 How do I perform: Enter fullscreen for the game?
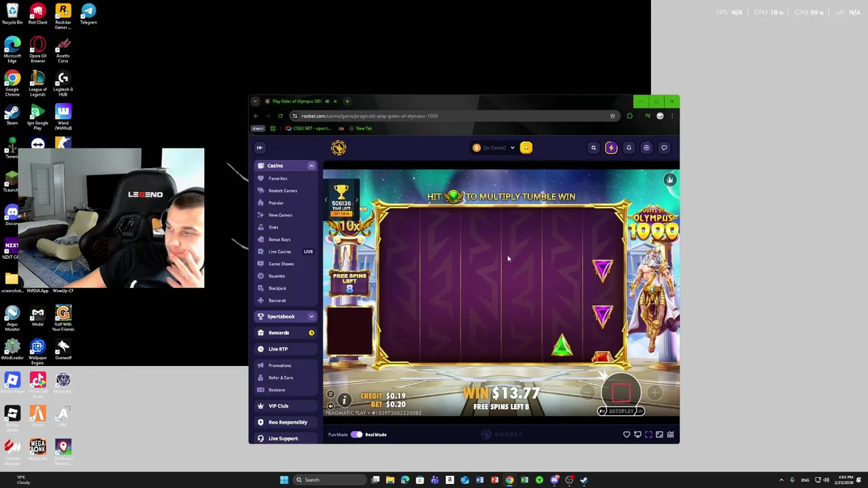(x=648, y=434)
